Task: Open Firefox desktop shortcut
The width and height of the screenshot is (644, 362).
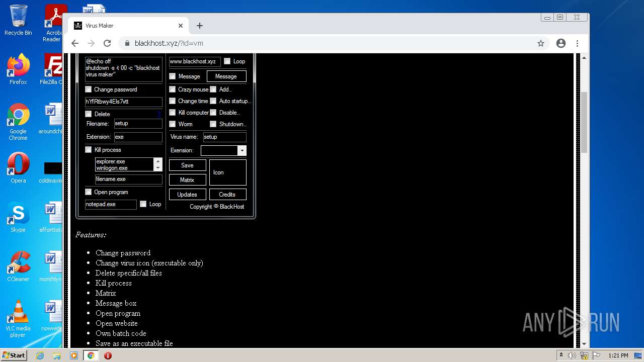Action: [x=18, y=69]
